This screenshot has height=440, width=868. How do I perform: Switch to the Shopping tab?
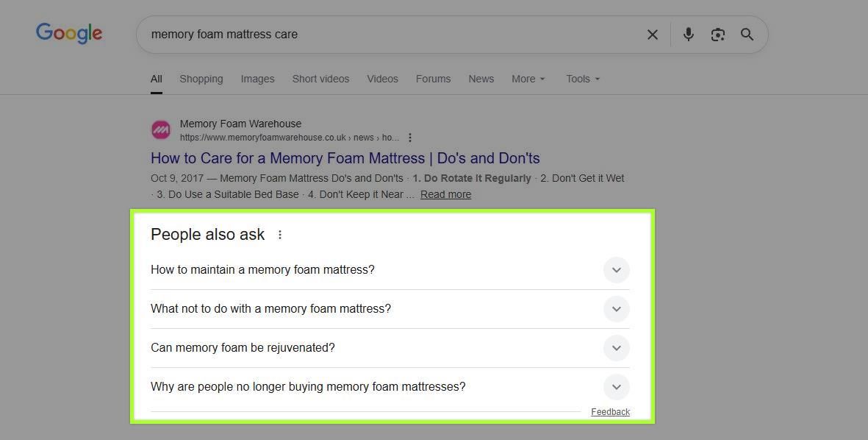click(x=201, y=79)
